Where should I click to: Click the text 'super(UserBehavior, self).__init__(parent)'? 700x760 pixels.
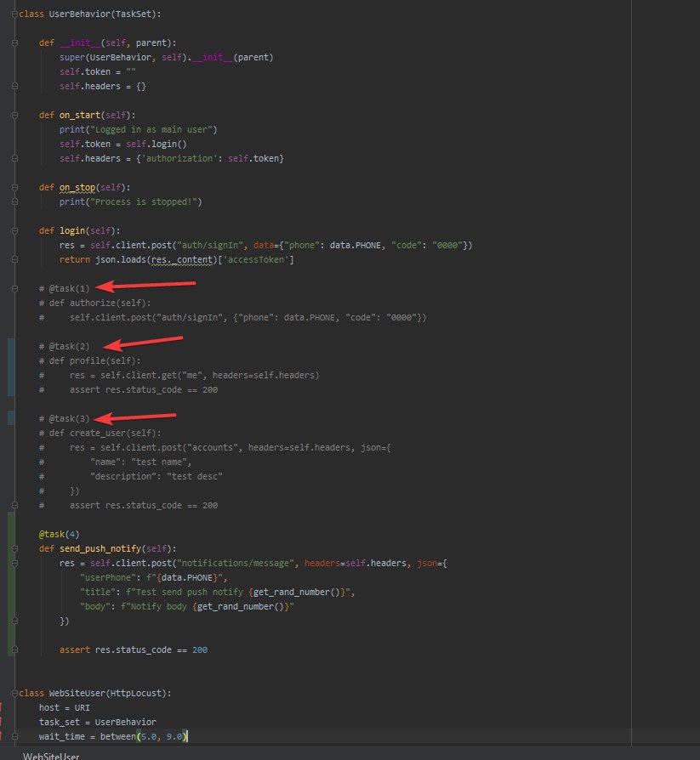167,57
